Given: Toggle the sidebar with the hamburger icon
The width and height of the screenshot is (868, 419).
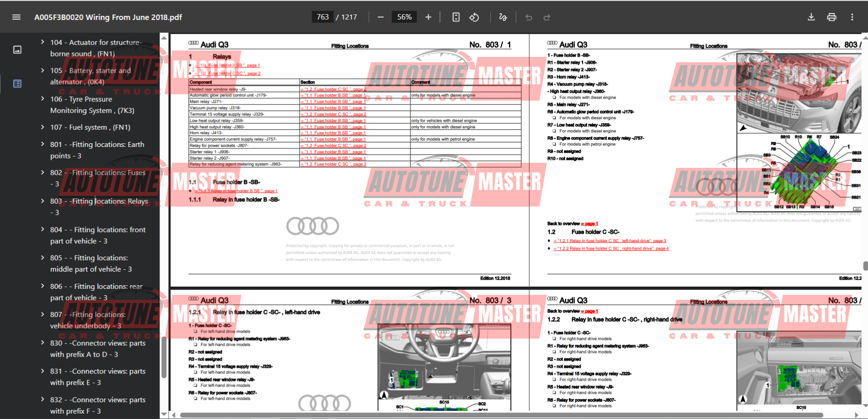Looking at the screenshot, I should (16, 17).
